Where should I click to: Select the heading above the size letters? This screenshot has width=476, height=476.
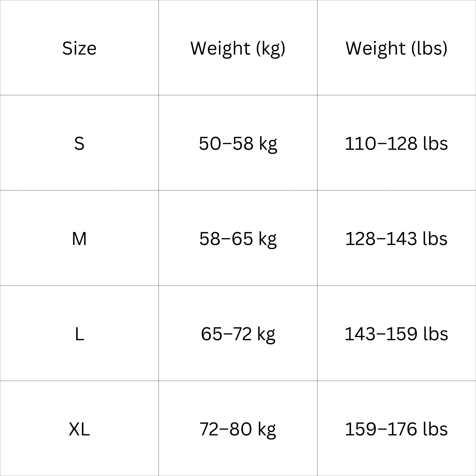(x=79, y=48)
